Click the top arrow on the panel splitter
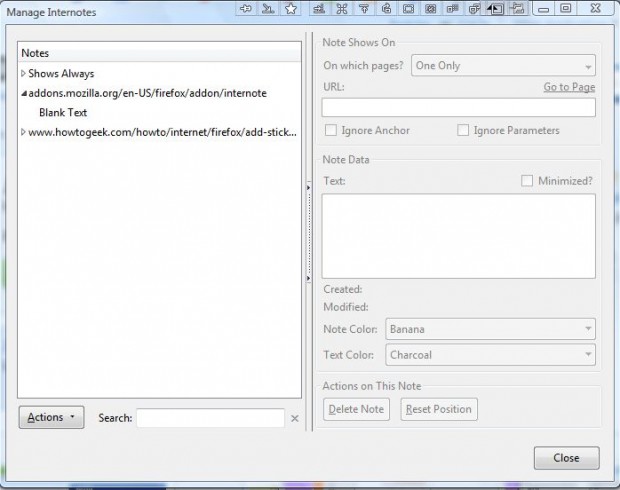 [x=308, y=188]
